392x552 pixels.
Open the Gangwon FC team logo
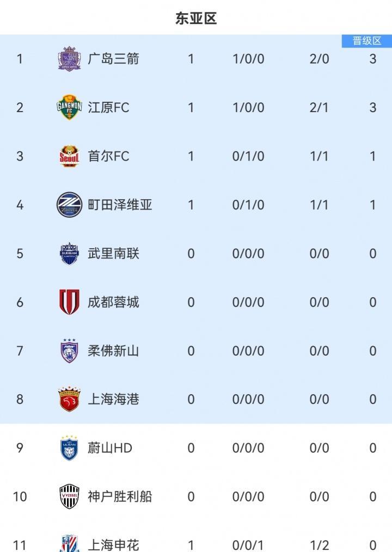click(69, 107)
